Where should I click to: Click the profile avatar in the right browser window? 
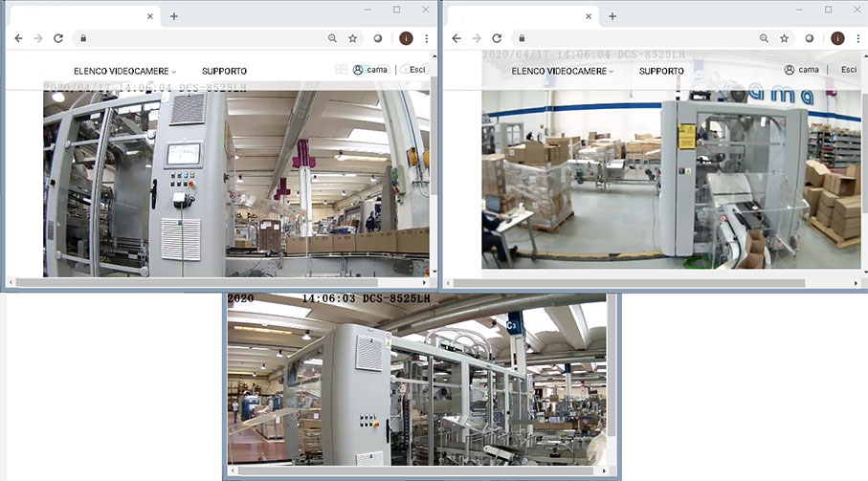click(837, 38)
